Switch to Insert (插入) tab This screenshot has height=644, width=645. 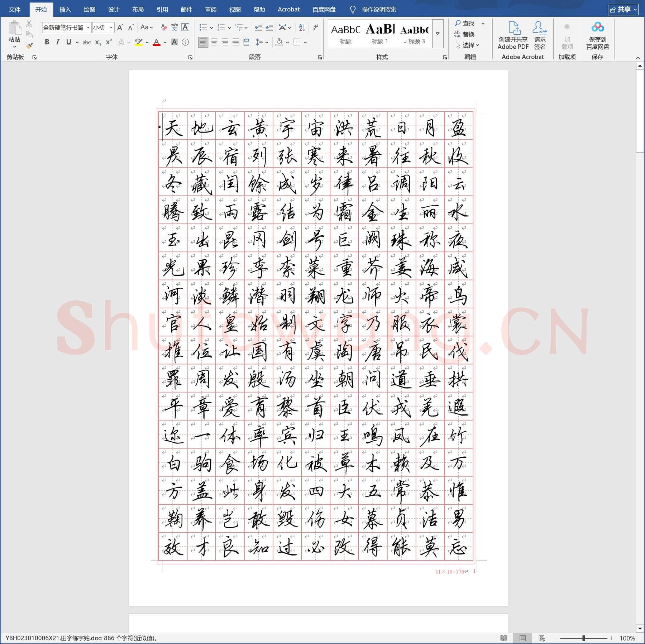[x=65, y=9]
